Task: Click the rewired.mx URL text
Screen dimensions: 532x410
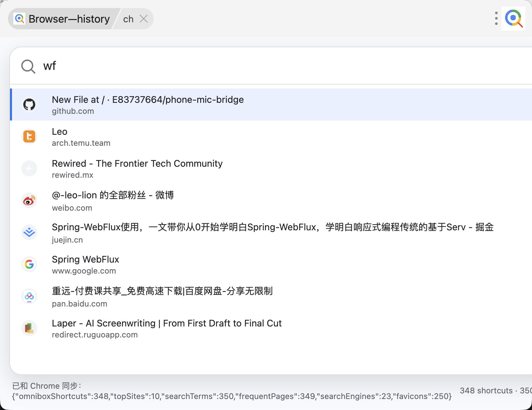Action: pyautogui.click(x=72, y=175)
